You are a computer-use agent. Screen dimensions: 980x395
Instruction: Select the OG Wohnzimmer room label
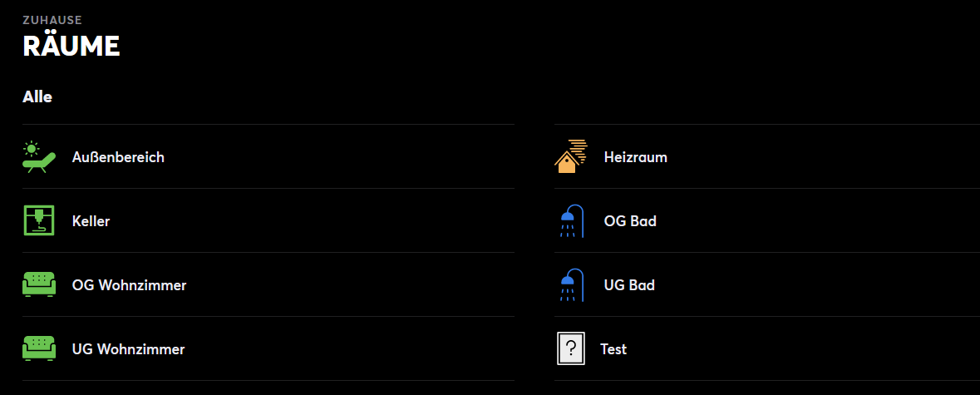pos(129,285)
